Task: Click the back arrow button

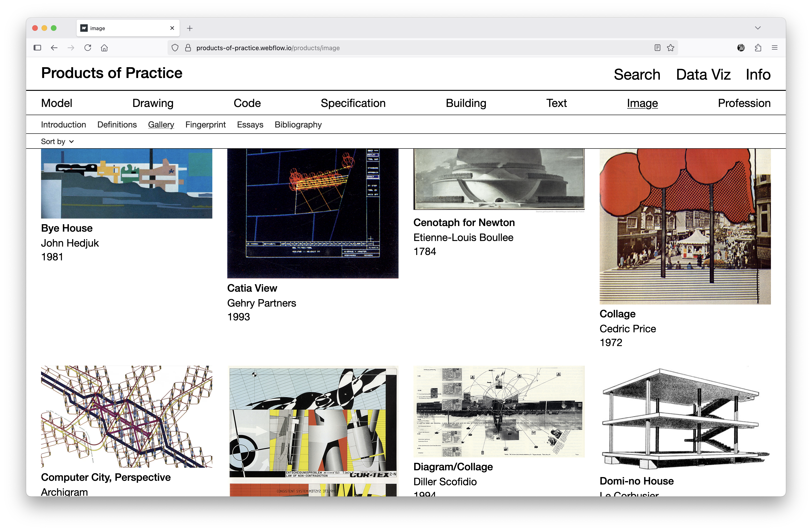Action: [54, 48]
